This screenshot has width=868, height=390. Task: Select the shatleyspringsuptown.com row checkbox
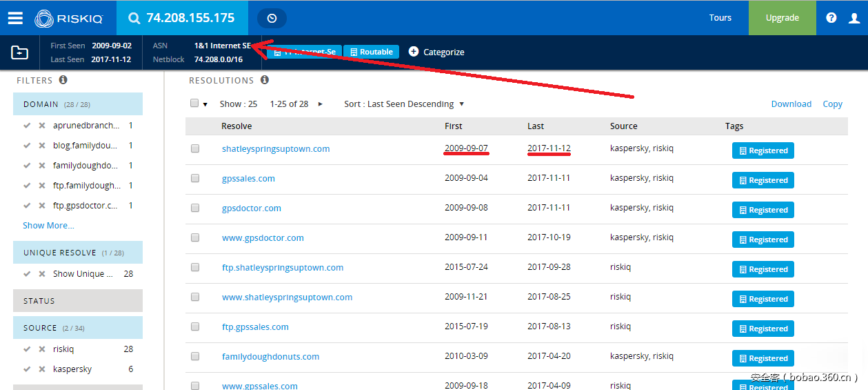coord(195,149)
